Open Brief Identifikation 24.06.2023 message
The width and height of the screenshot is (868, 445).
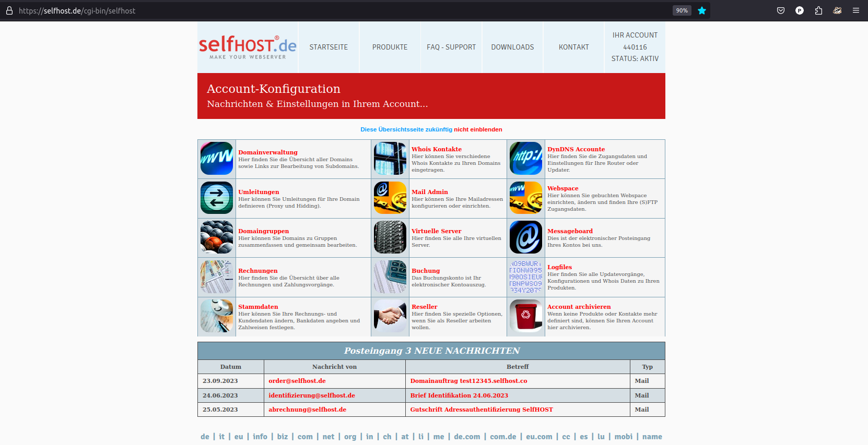tap(459, 395)
